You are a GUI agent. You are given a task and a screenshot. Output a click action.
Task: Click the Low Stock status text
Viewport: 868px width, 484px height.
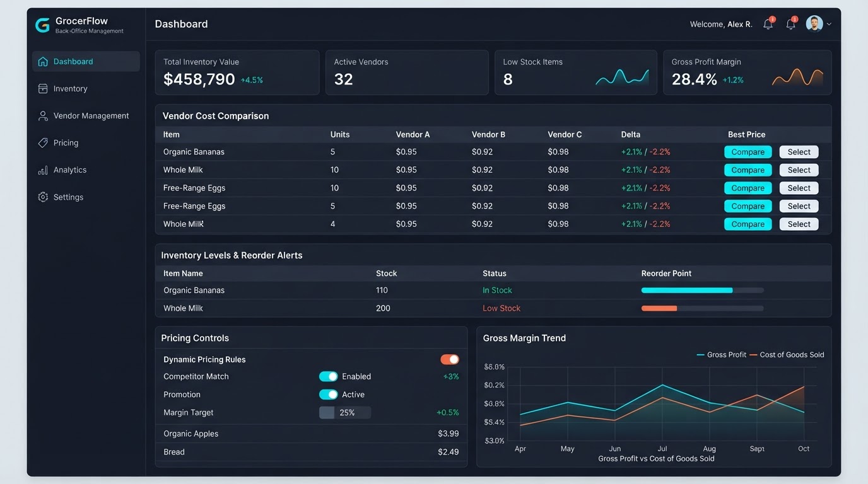coord(501,308)
